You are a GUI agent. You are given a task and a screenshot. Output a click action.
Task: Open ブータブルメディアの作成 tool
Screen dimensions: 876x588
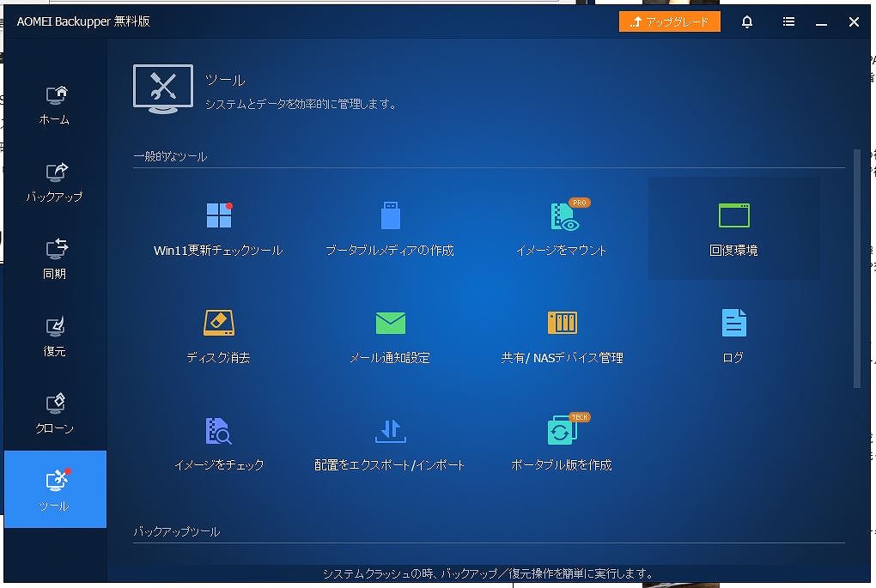tap(390, 229)
